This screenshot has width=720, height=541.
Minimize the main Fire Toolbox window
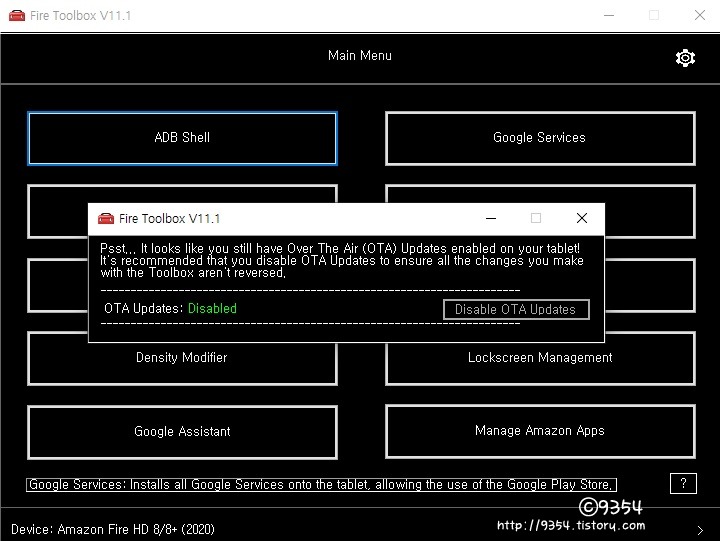point(609,16)
